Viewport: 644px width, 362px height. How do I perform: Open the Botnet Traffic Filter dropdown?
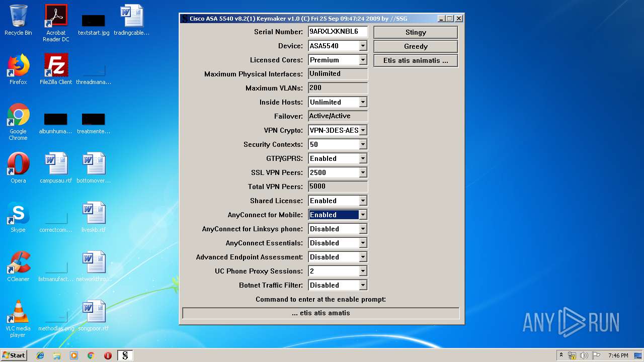point(363,285)
